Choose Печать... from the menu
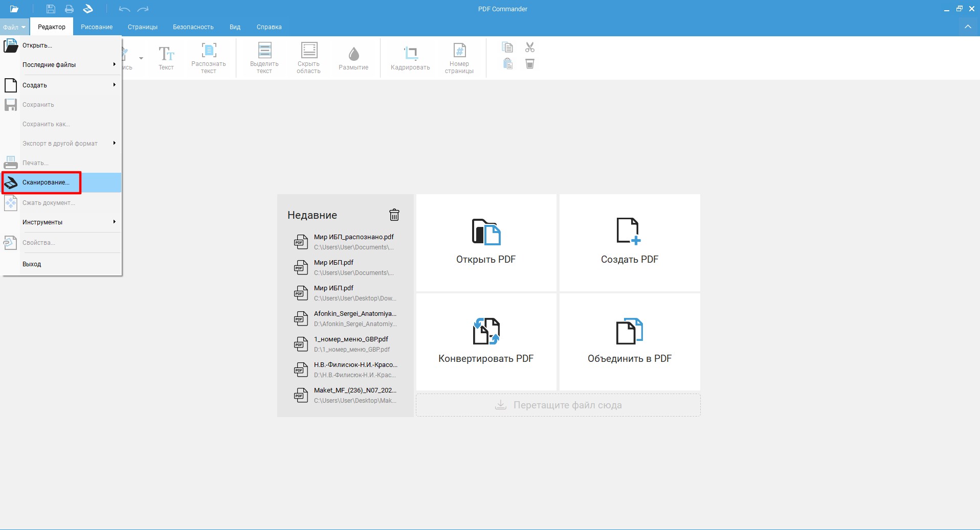This screenshot has height=530, width=980. tap(62, 163)
